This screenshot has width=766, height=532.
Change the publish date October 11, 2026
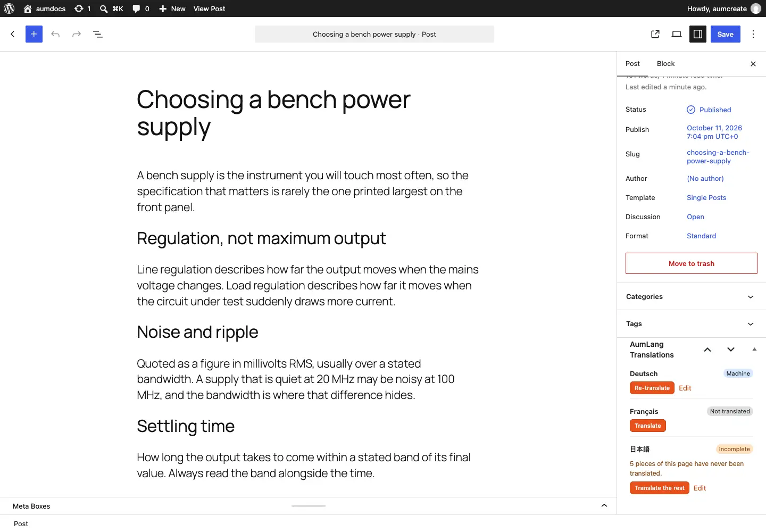714,132
